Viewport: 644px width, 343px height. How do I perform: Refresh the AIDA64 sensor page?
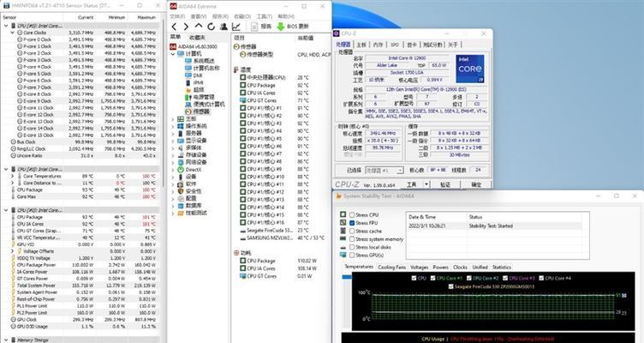click(212, 27)
